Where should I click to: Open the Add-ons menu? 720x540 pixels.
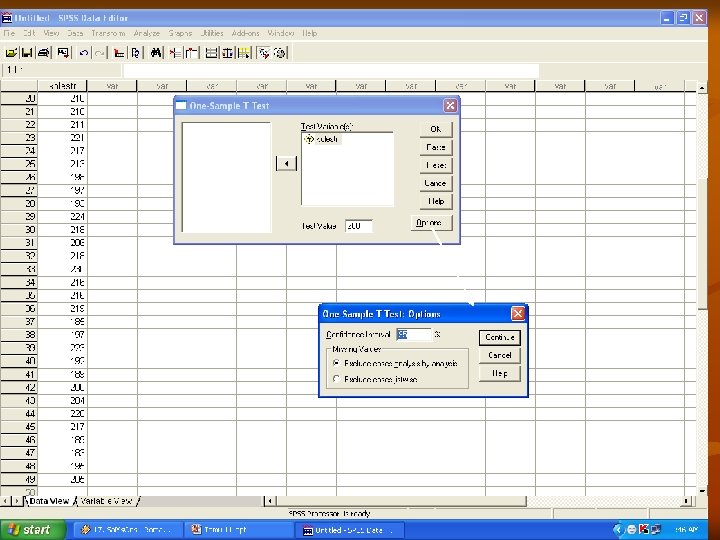[246, 33]
